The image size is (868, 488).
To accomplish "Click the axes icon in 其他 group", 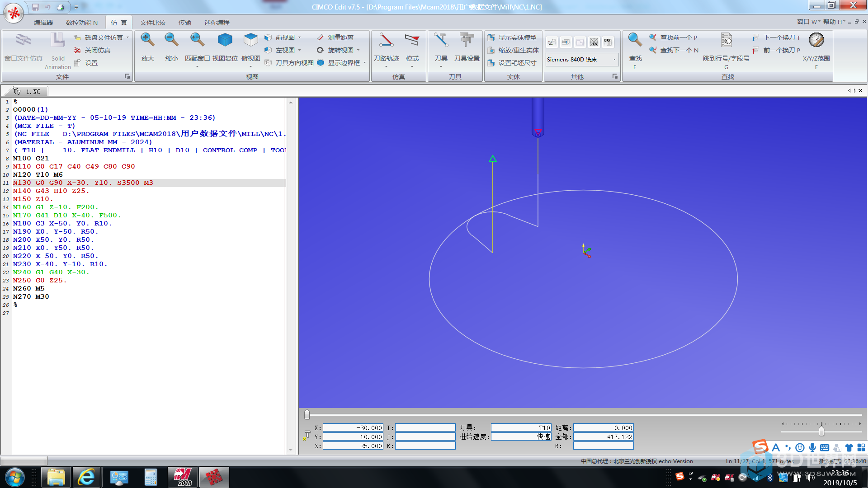I will (x=552, y=42).
